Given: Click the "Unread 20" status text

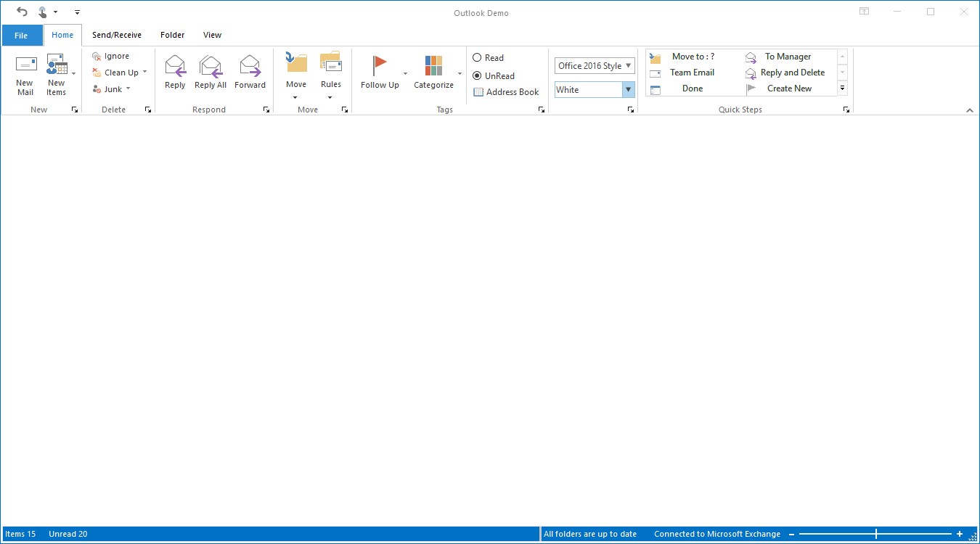Looking at the screenshot, I should [68, 534].
